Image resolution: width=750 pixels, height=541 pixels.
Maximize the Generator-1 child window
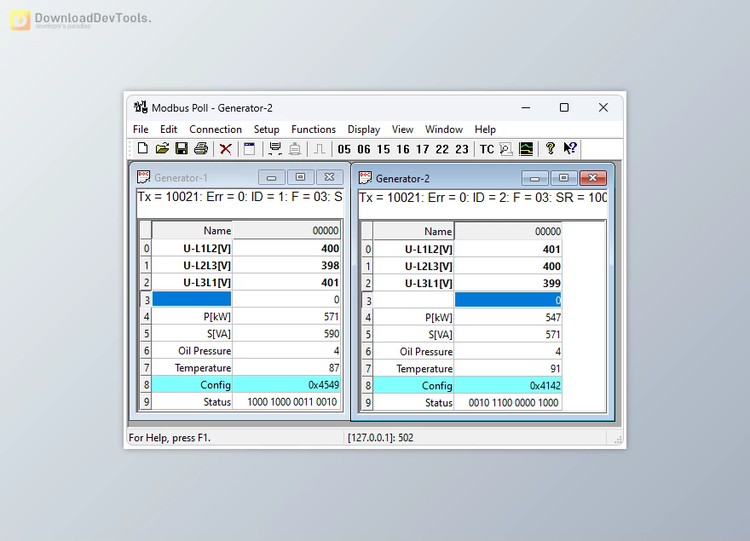click(x=300, y=177)
